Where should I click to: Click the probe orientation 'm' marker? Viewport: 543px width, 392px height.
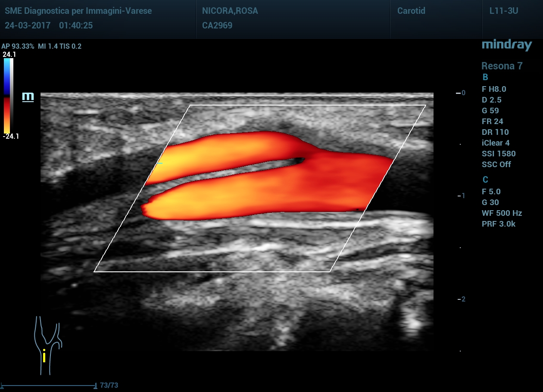[x=28, y=97]
